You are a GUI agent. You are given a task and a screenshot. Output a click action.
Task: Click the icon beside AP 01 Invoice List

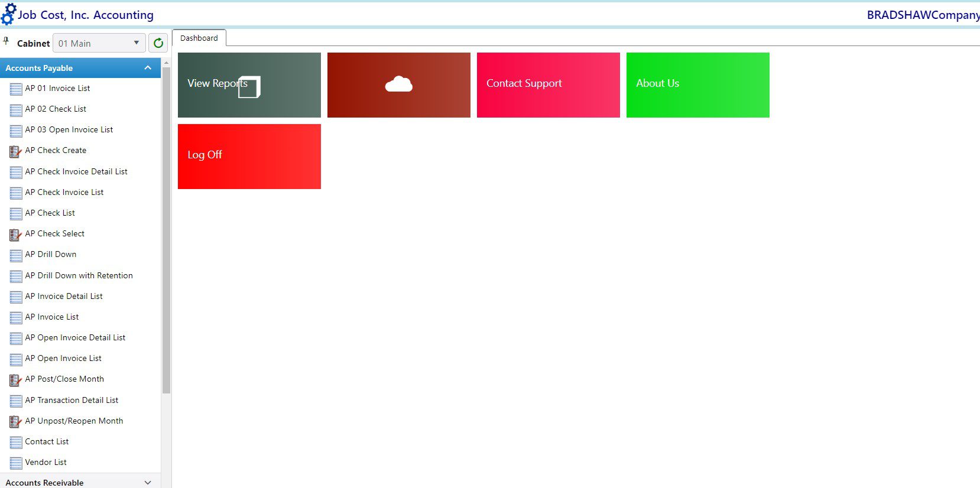coord(16,89)
